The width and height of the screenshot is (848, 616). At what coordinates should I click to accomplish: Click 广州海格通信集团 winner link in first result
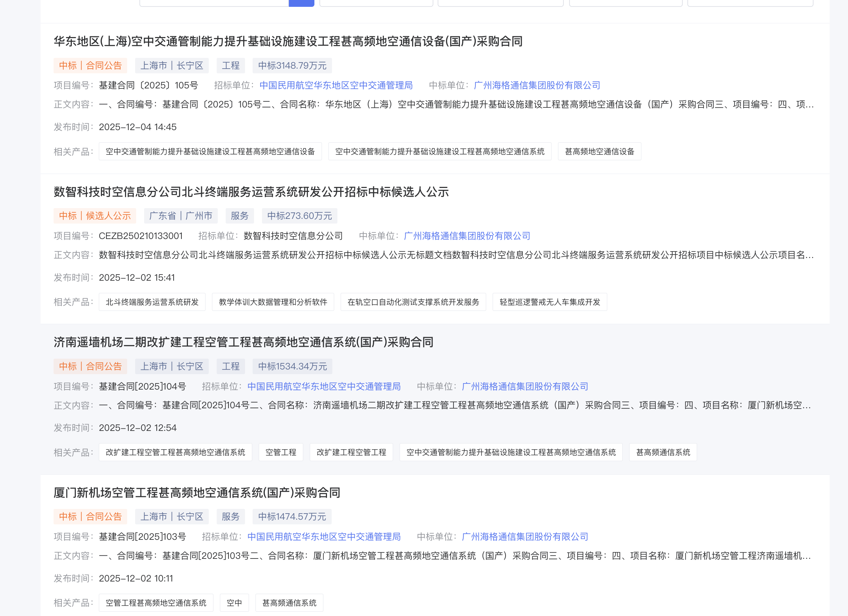click(536, 85)
